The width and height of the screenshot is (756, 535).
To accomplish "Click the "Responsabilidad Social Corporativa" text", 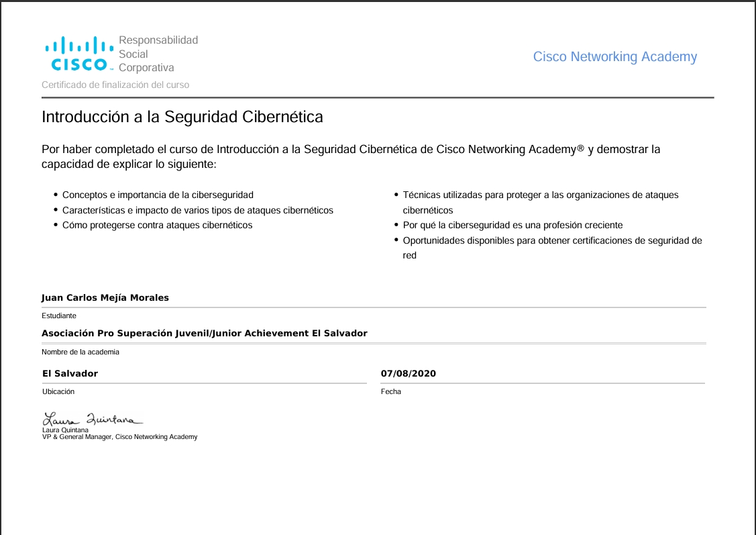I will click(158, 54).
